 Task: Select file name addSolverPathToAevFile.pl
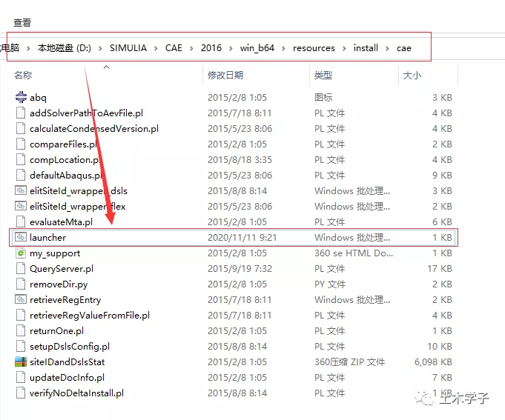point(86,113)
